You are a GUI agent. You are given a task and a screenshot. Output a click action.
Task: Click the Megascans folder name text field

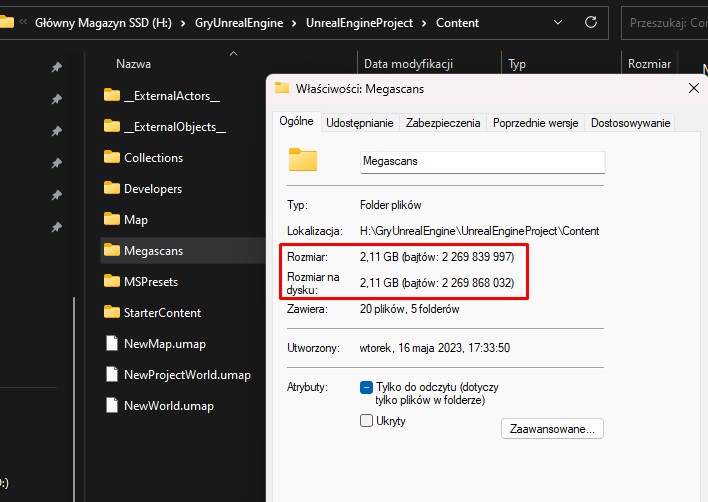point(482,161)
